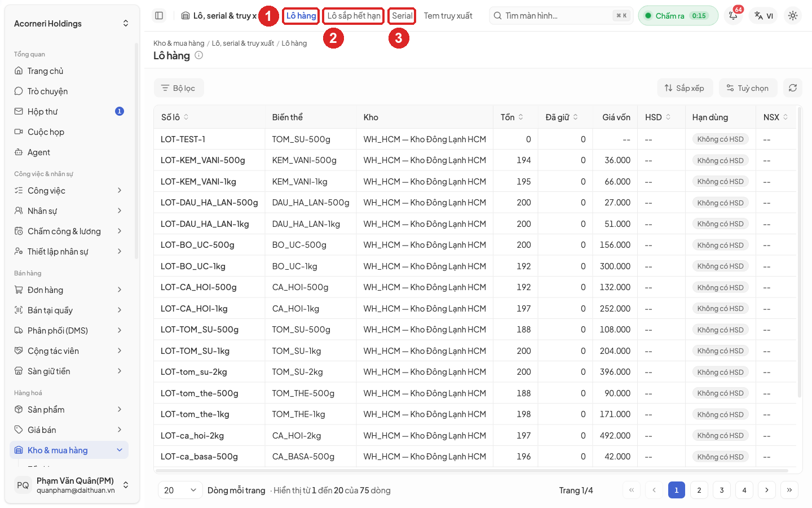This screenshot has height=508, width=812.
Task: Open Acorneri Holdings company switcher
Action: 72,24
